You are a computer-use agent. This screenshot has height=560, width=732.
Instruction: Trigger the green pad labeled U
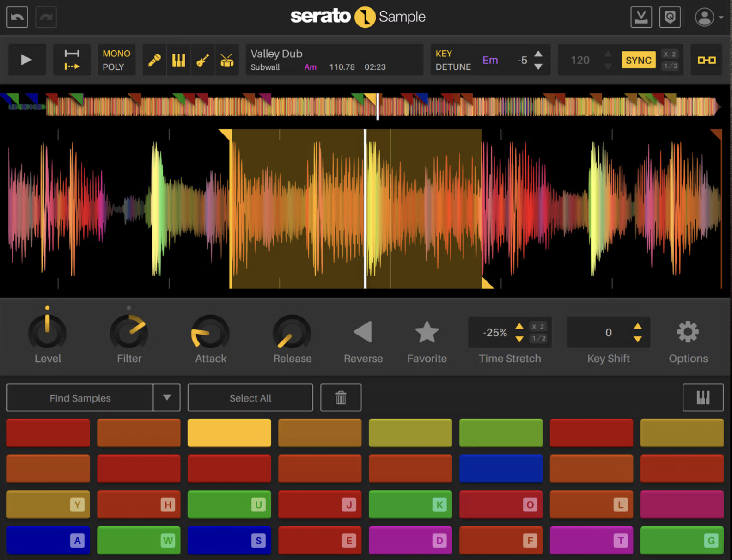click(229, 505)
